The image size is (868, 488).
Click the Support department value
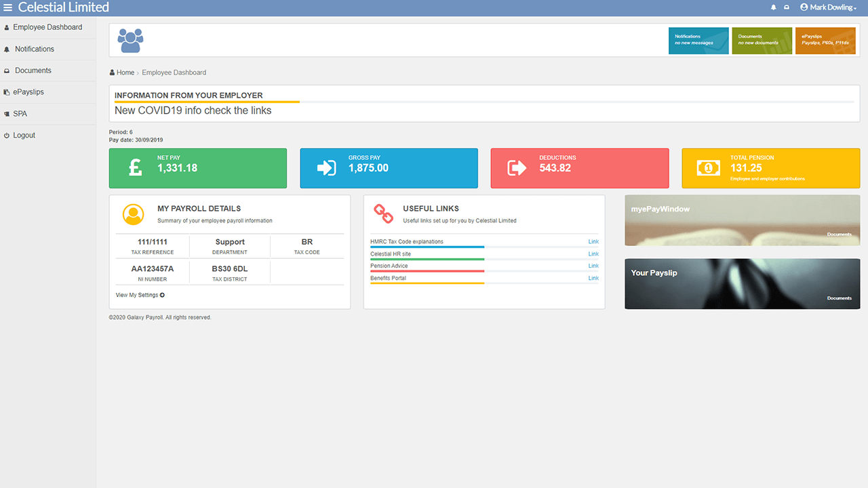pyautogui.click(x=230, y=242)
